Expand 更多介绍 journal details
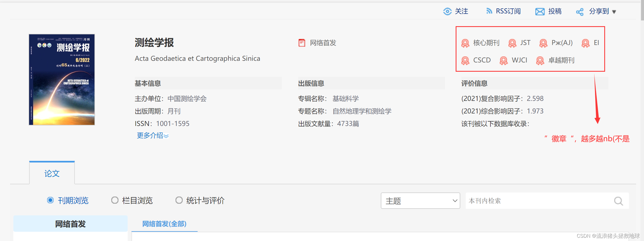644x241 pixels. click(152, 135)
